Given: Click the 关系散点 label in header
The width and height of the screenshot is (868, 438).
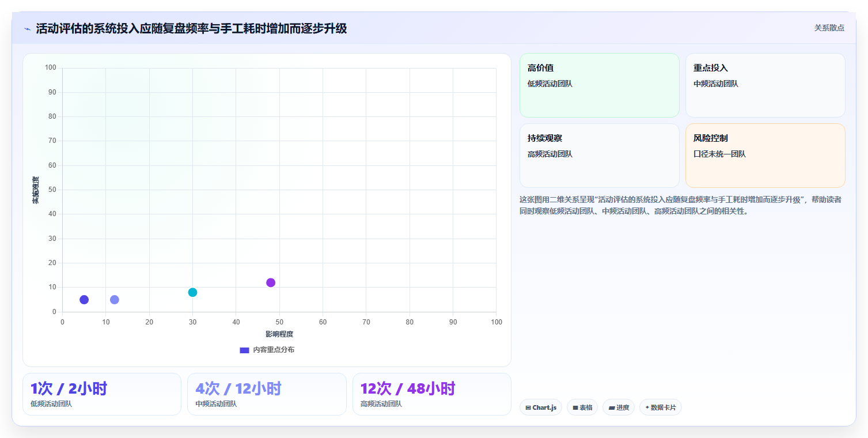Looking at the screenshot, I should [829, 28].
